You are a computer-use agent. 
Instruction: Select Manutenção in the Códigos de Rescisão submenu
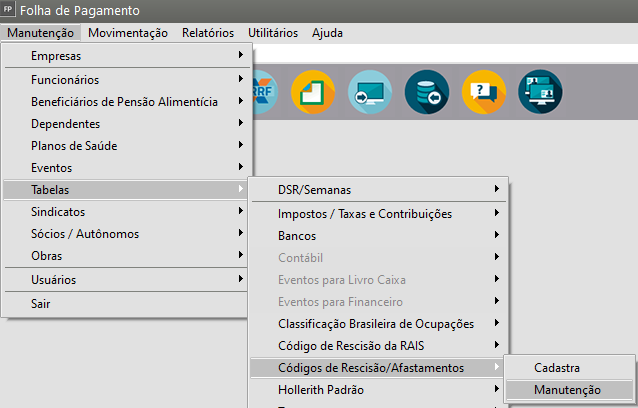[x=567, y=390]
